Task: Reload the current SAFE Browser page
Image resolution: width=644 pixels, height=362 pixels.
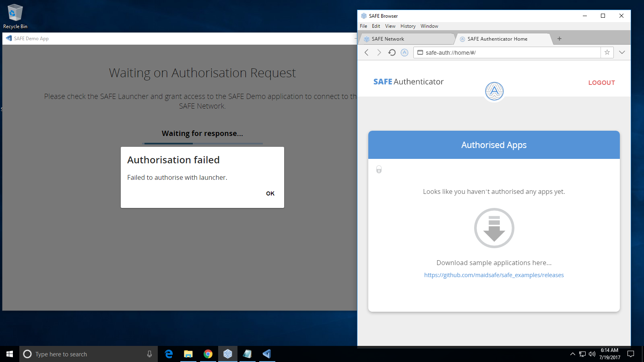Action: pos(392,53)
